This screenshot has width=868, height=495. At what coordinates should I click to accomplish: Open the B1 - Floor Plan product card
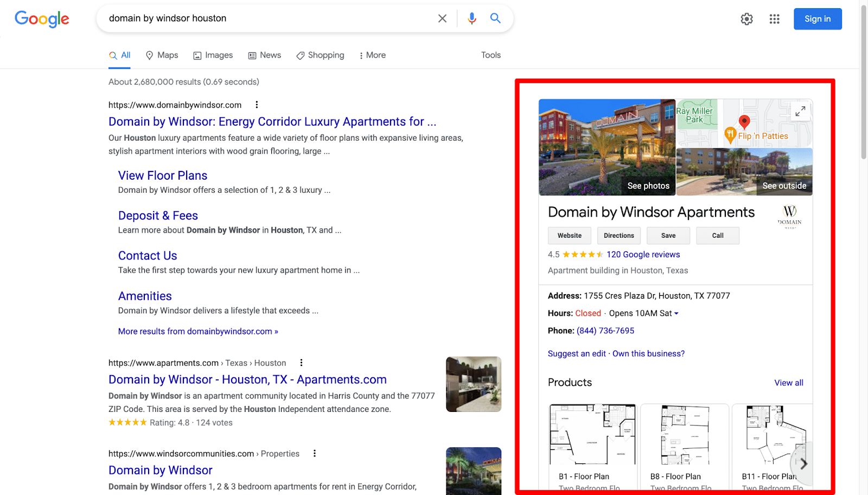coord(592,448)
